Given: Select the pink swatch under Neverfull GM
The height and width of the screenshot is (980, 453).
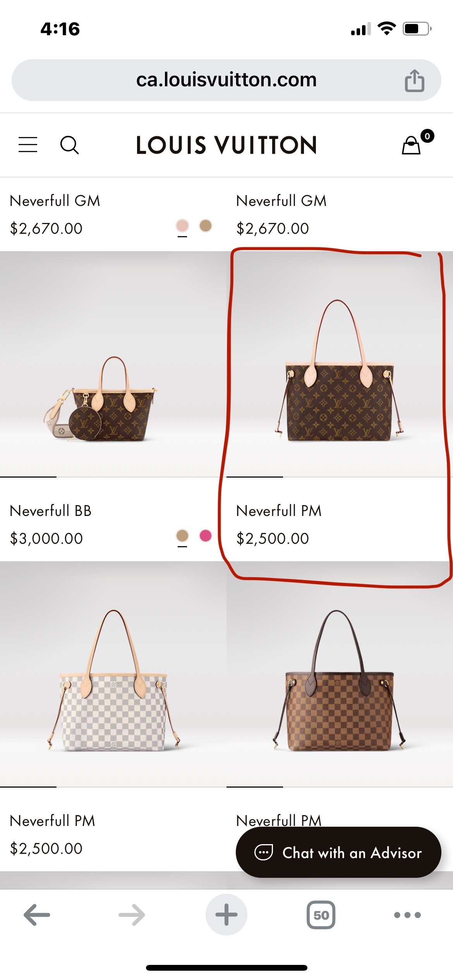Looking at the screenshot, I should [x=182, y=226].
